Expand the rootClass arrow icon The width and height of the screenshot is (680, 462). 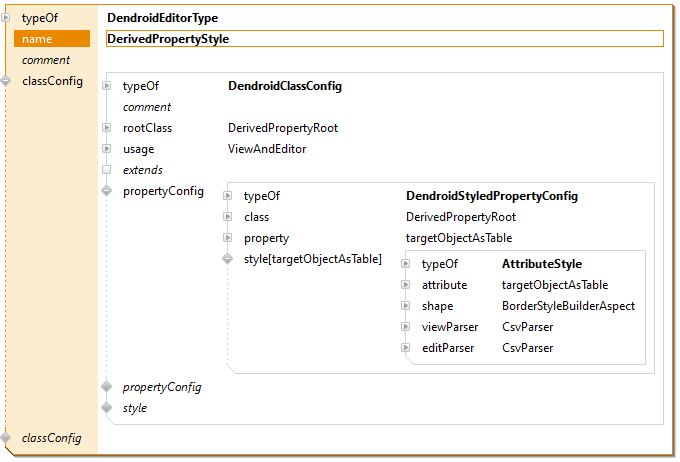click(107, 128)
